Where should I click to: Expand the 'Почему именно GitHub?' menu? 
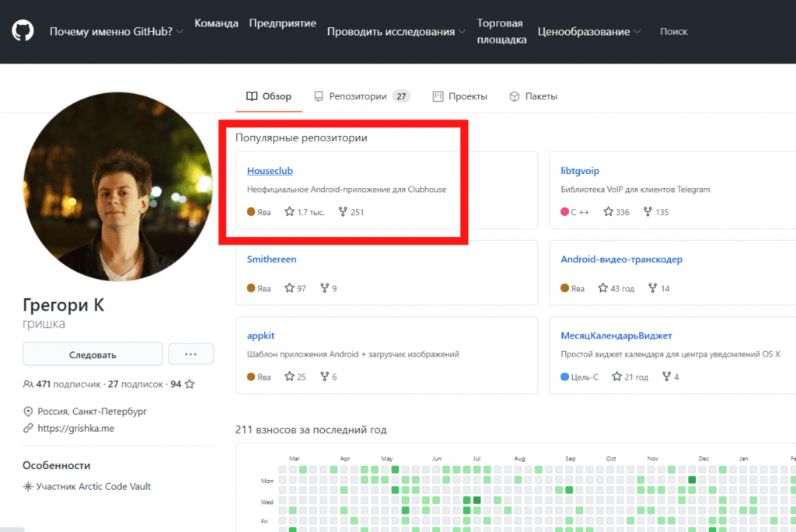pos(117,31)
